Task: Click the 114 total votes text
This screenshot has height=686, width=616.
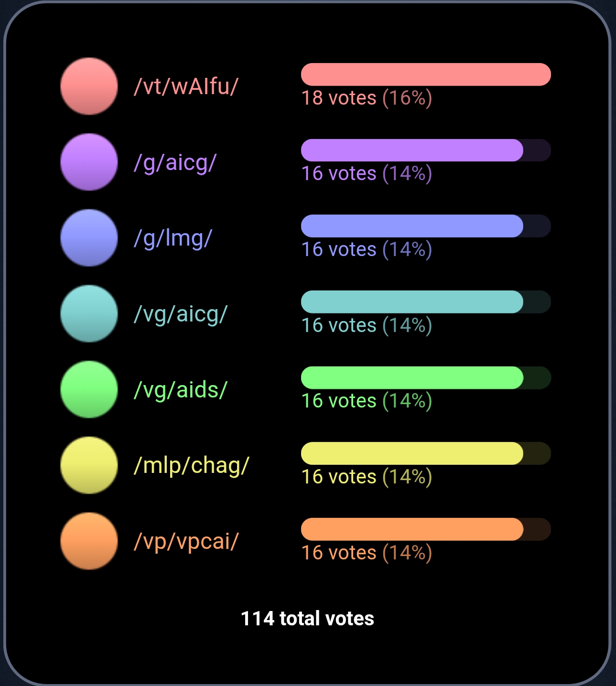Action: [x=307, y=619]
